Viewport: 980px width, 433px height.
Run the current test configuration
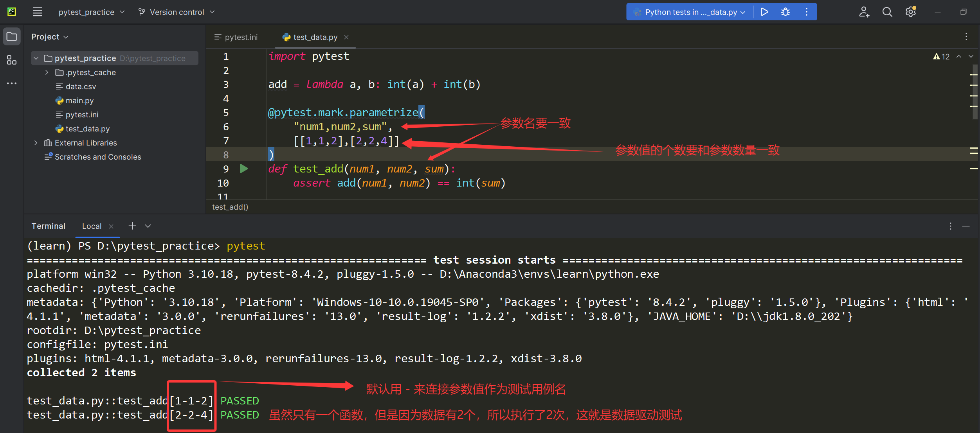764,12
